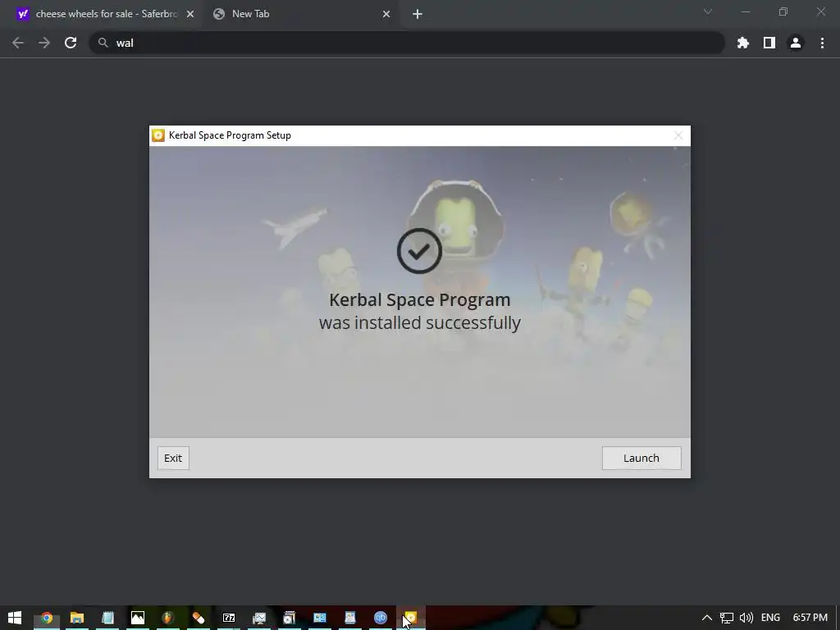Open the Notepad taskbar icon
This screenshot has height=630, width=840.
tap(107, 618)
